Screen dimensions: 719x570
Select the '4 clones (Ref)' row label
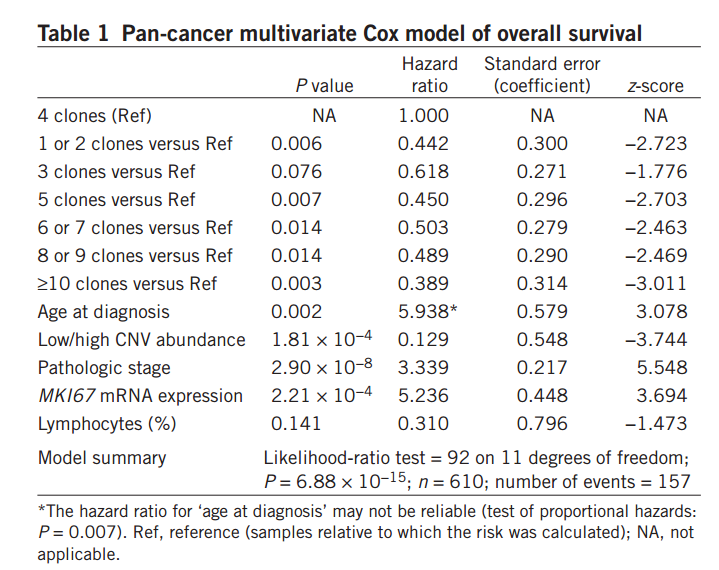[x=95, y=115]
